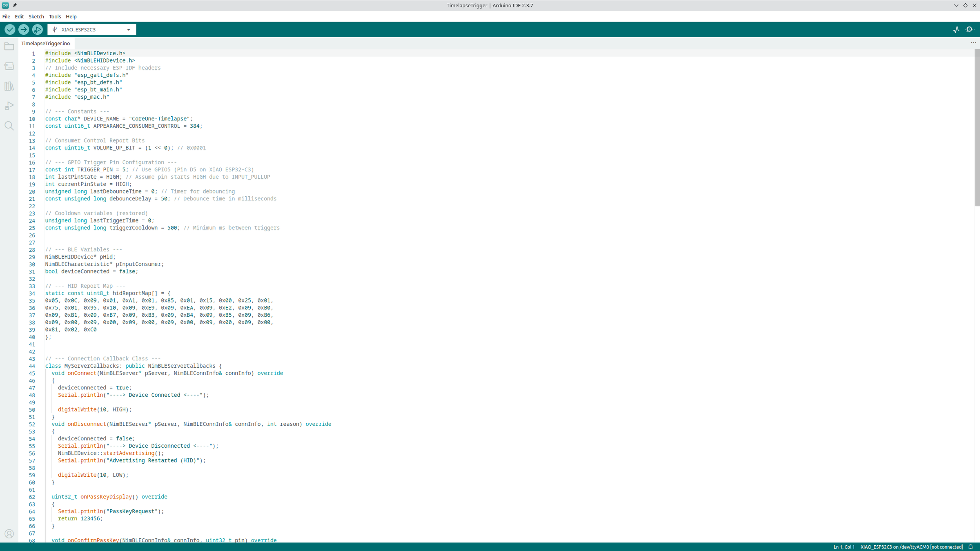This screenshot has width=980, height=551.
Task: Click the Verify sketch checkmark button
Action: point(10,29)
